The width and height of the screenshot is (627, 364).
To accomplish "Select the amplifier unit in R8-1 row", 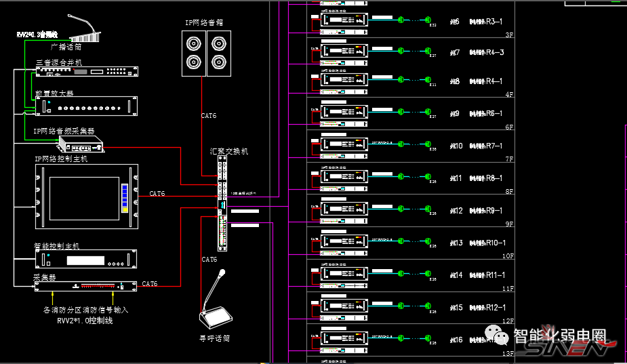I will pyautogui.click(x=344, y=176).
